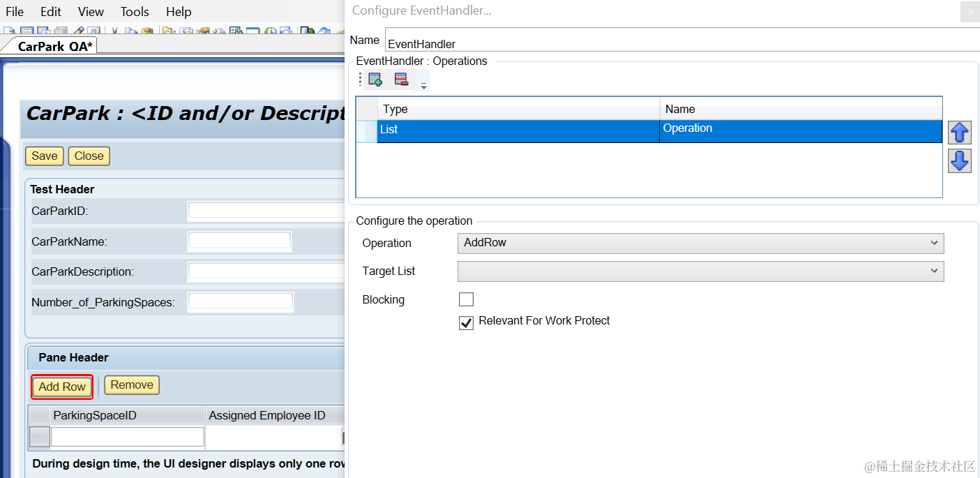This screenshot has width=980, height=478.
Task: Close the Configure EventHandler dialog
Action: (x=970, y=12)
